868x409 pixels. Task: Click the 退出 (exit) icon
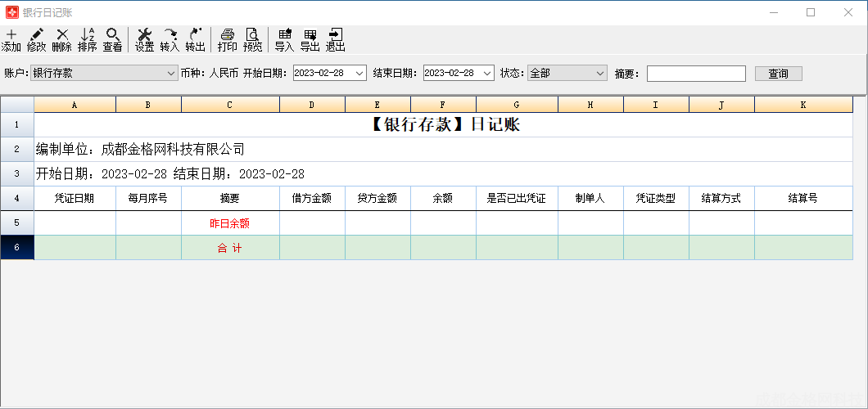pos(336,40)
